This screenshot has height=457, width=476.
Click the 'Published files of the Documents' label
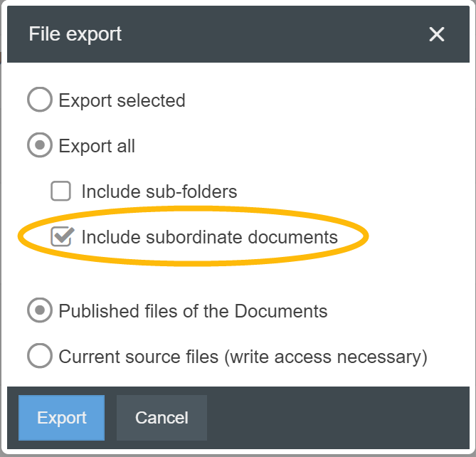point(193,311)
